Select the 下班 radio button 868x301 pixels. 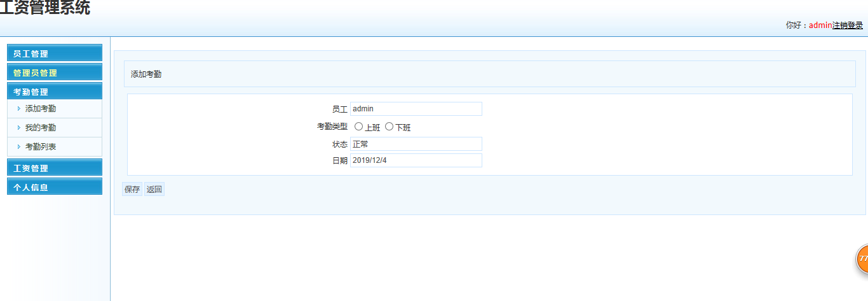(x=390, y=127)
